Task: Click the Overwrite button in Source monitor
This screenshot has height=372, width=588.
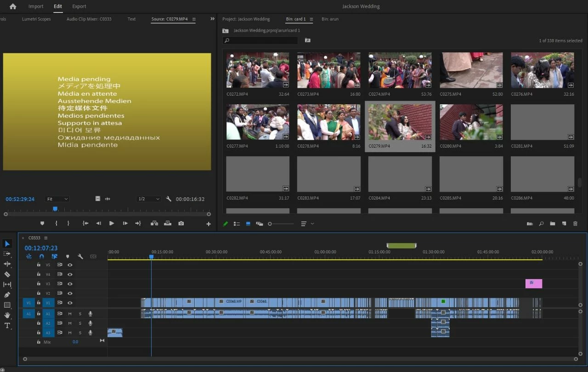Action: click(x=168, y=223)
